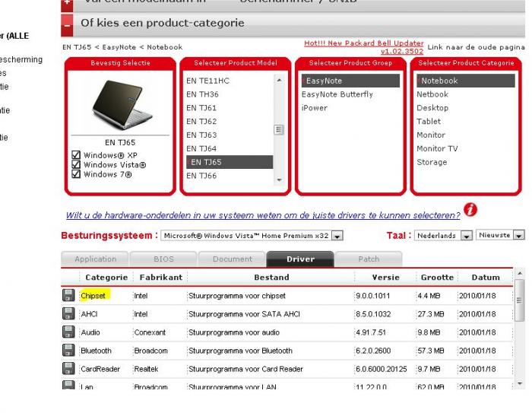Select EN TJ65 in the model list

point(230,162)
